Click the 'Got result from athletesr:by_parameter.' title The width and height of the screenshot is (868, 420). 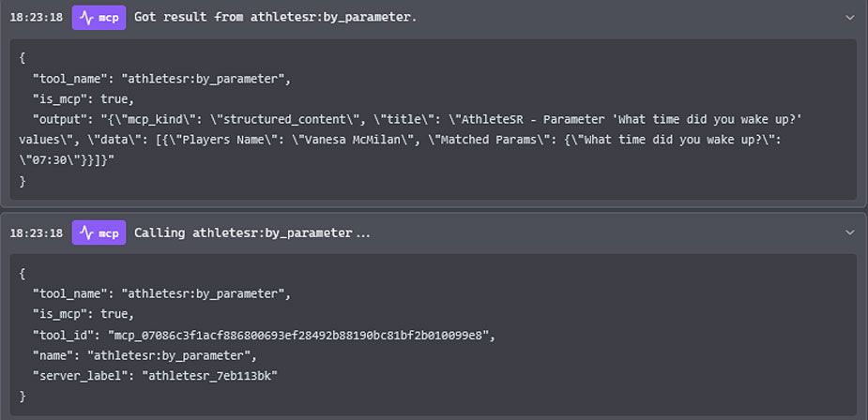[275, 17]
